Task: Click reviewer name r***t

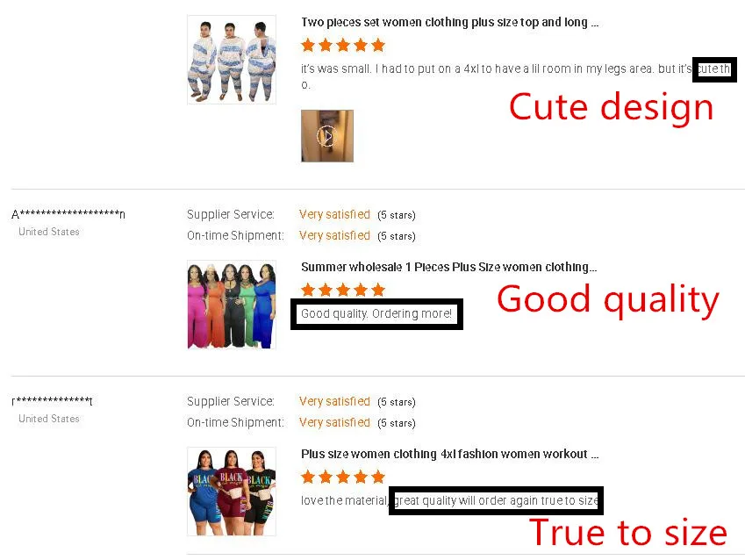Action: click(53, 401)
